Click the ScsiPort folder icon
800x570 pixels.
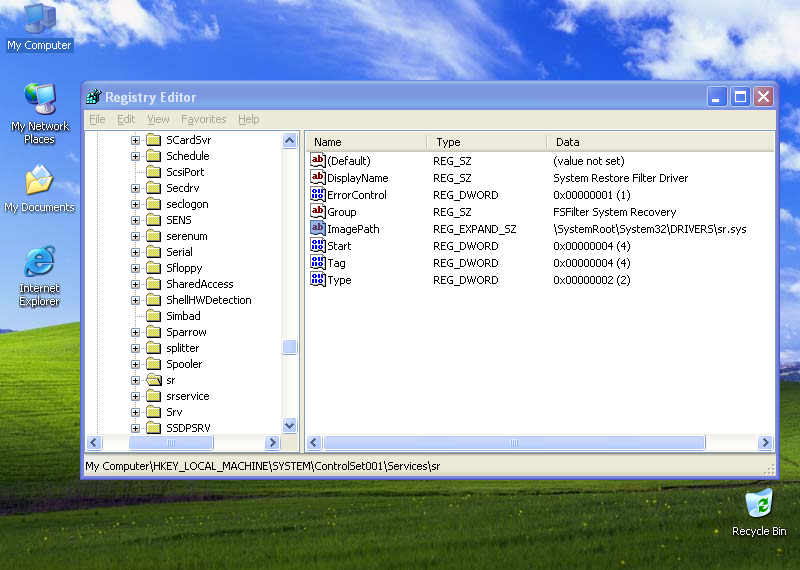click(x=154, y=172)
